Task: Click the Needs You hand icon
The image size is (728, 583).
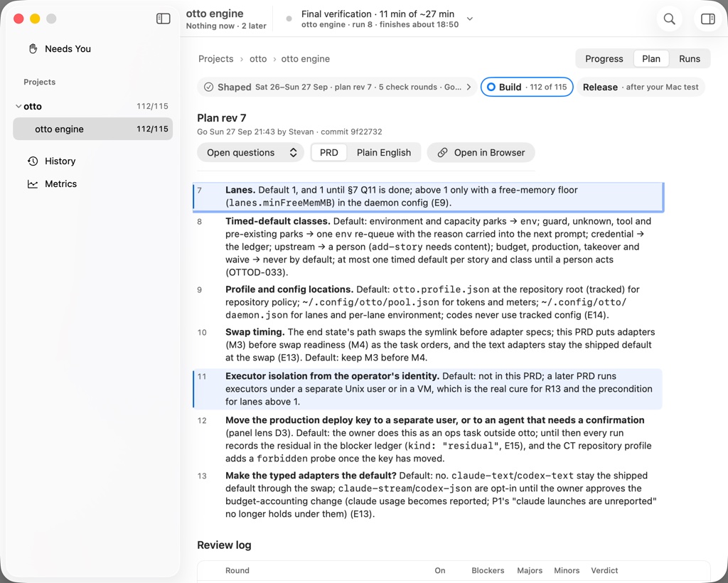Action: 33,49
